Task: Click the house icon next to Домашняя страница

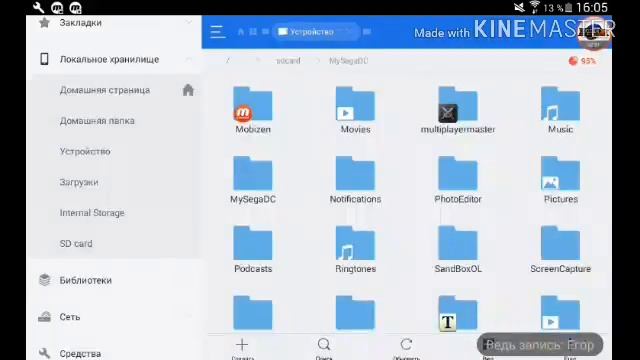Action: pos(188,90)
